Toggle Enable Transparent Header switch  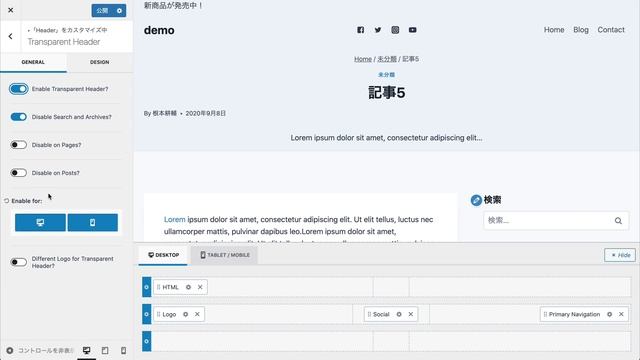(19, 89)
